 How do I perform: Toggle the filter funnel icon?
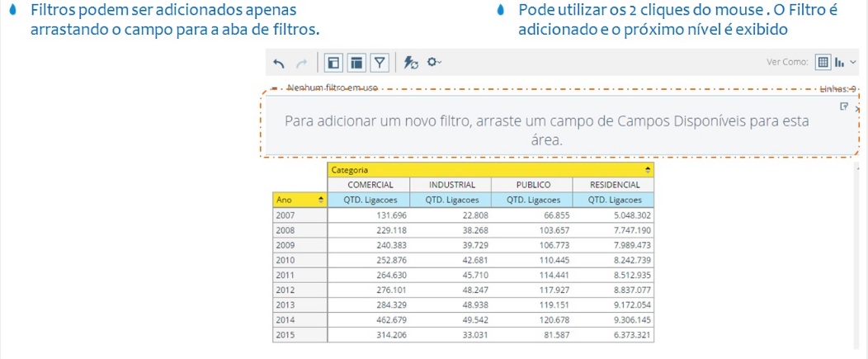tap(379, 62)
